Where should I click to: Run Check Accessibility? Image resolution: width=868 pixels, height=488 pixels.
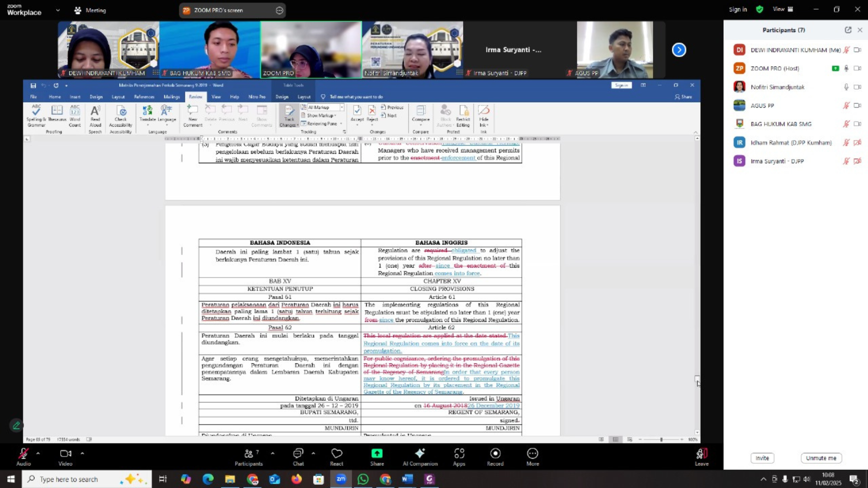click(121, 116)
